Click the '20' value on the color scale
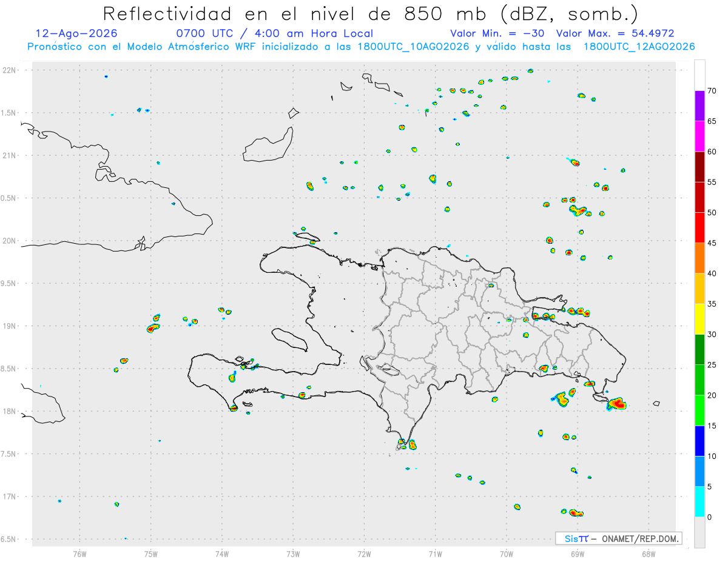Image resolution: width=728 pixels, height=562 pixels. click(x=712, y=395)
